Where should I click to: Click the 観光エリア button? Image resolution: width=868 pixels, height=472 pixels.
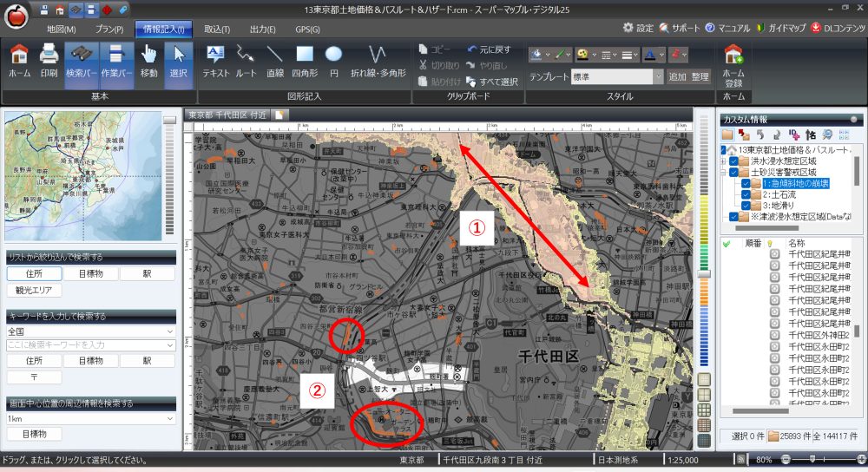tap(34, 290)
